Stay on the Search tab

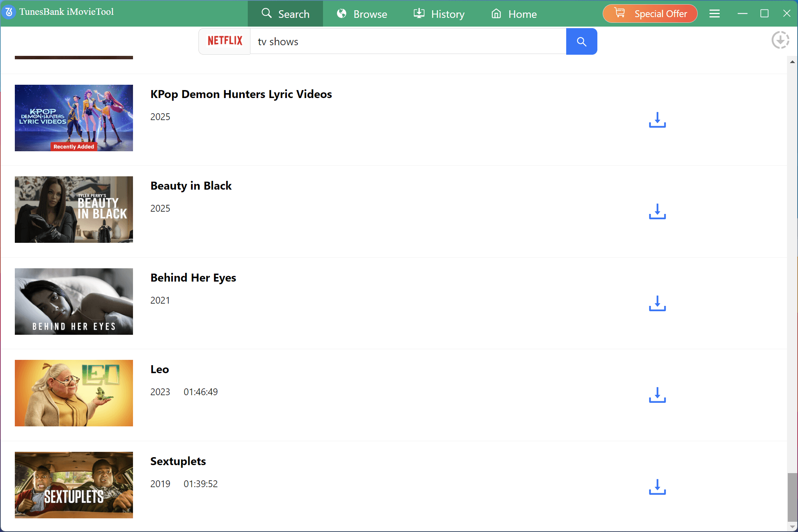click(285, 14)
